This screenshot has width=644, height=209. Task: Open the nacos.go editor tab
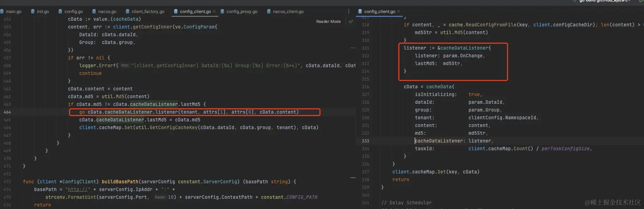[104, 12]
